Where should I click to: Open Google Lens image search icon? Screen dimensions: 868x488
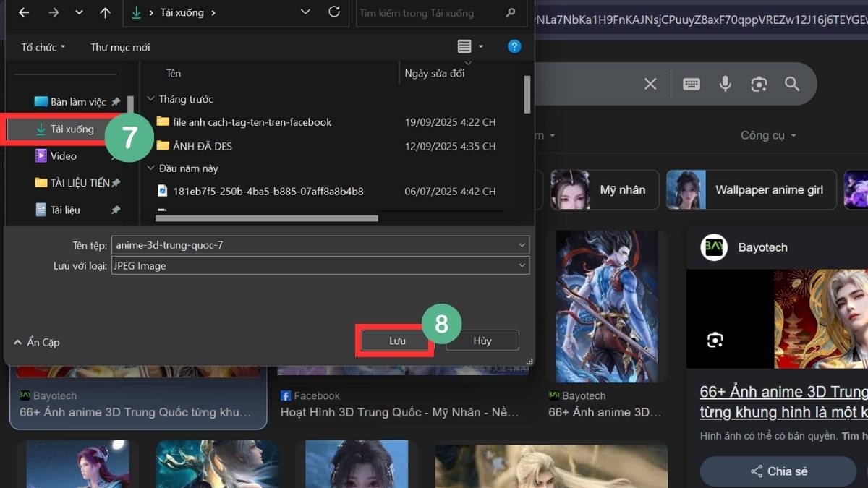(759, 84)
